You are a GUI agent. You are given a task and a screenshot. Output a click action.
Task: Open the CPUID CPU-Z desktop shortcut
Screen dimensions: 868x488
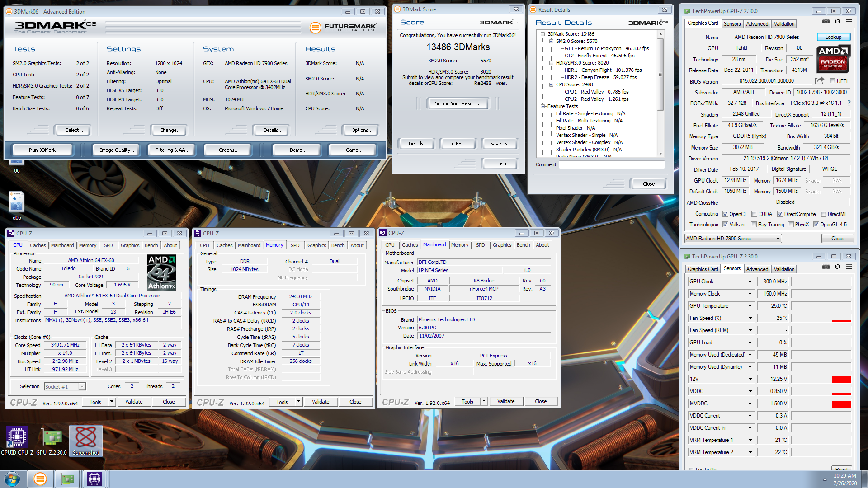click(17, 441)
